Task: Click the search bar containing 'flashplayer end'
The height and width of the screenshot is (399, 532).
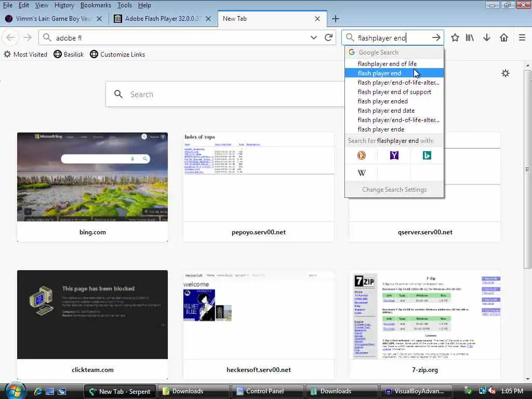Action: (x=392, y=37)
